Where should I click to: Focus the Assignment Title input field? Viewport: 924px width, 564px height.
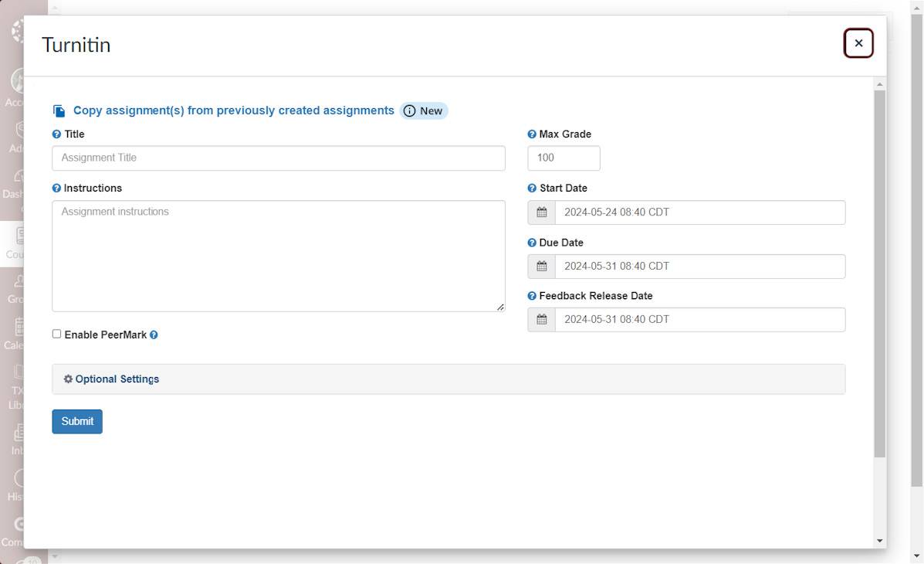279,158
